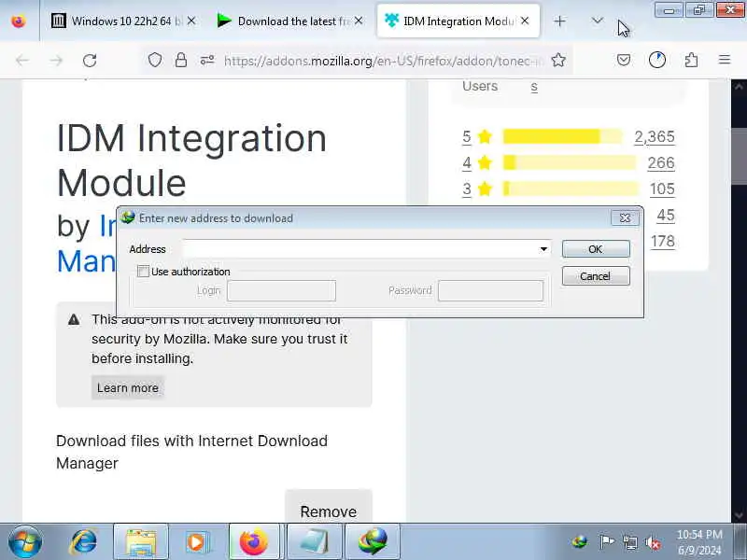
Task: Save page to Pocket
Action: [x=624, y=60]
